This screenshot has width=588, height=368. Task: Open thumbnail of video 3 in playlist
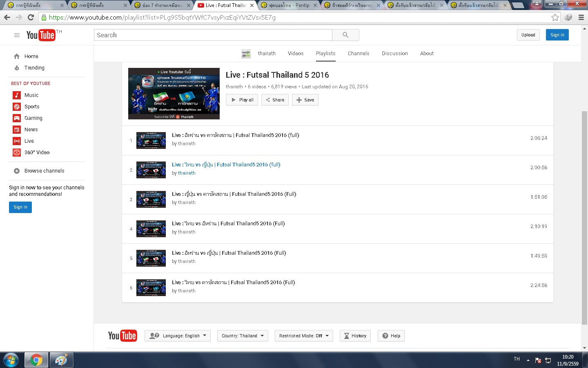(151, 199)
